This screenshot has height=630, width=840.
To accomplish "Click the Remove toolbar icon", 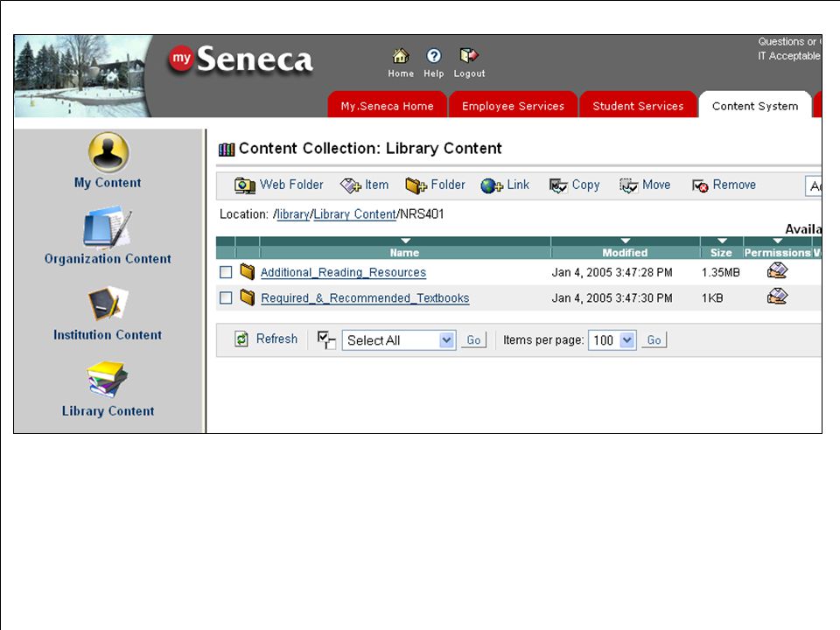I will pyautogui.click(x=700, y=185).
